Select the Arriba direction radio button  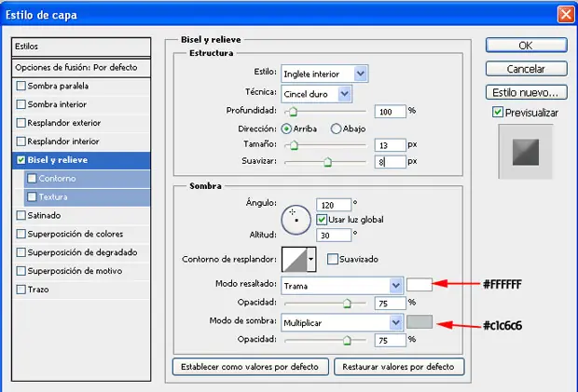pyautogui.click(x=286, y=128)
